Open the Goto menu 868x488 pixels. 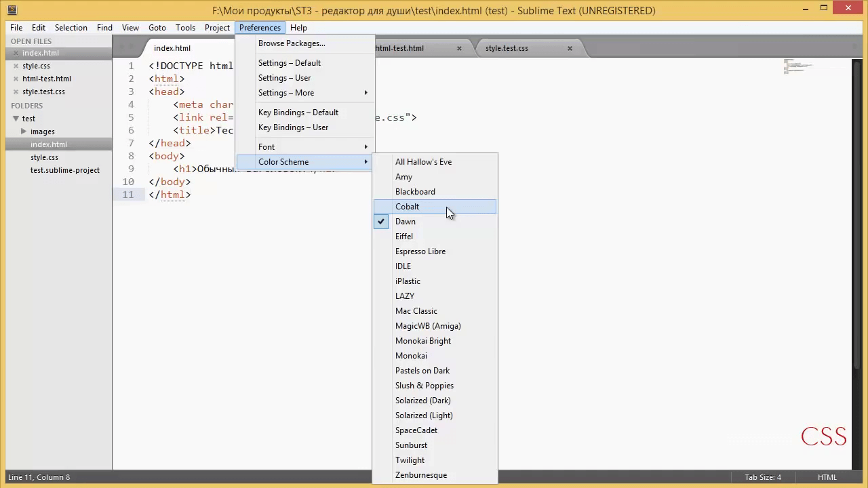click(157, 28)
